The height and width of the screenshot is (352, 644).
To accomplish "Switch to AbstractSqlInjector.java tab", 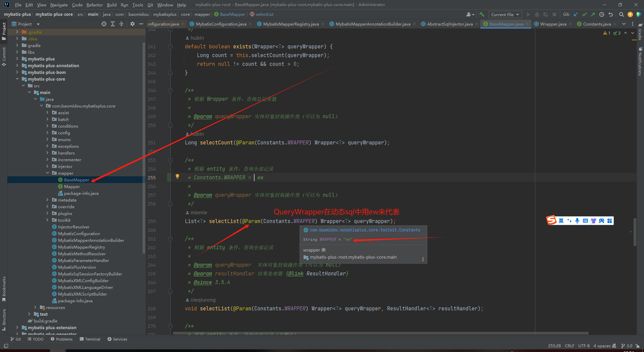I will coord(450,24).
